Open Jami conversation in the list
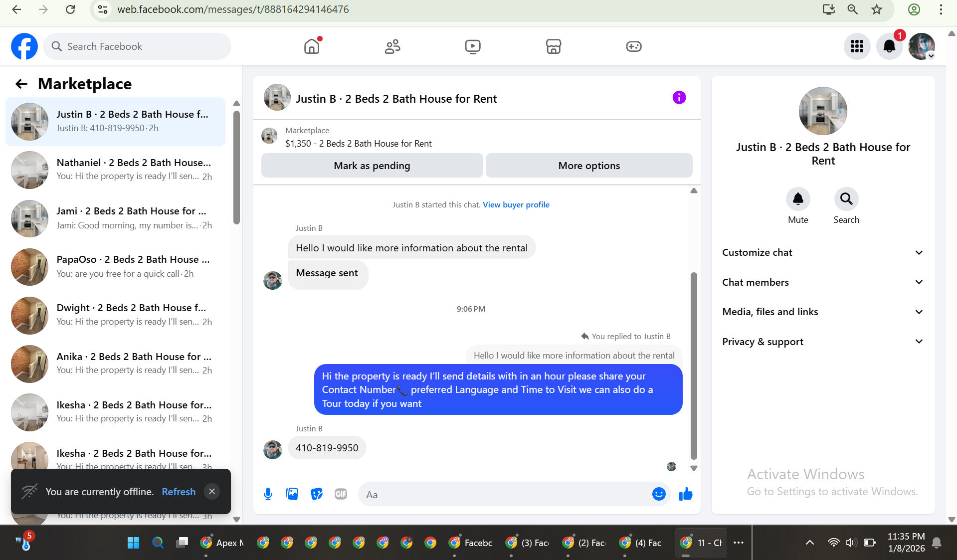957x560 pixels. tap(115, 218)
